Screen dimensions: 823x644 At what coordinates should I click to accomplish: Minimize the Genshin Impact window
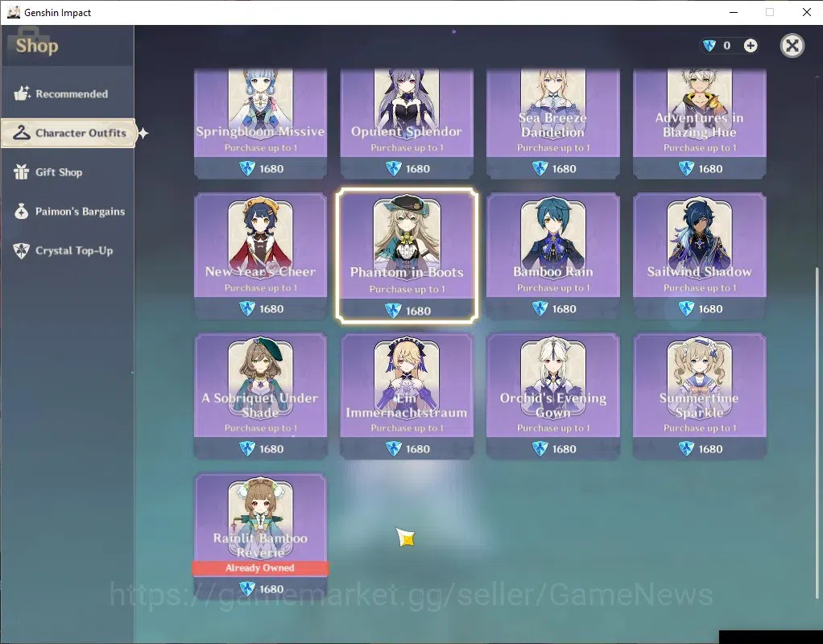coord(734,12)
